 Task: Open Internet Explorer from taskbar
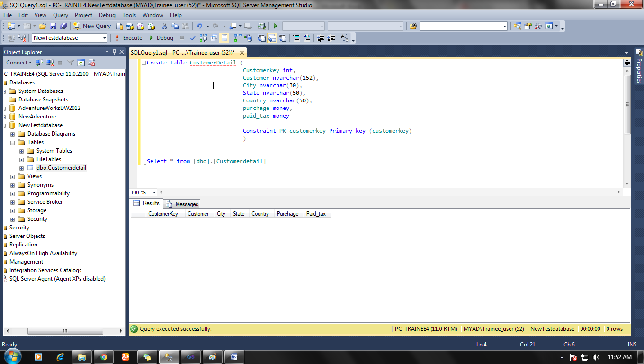tap(60, 357)
